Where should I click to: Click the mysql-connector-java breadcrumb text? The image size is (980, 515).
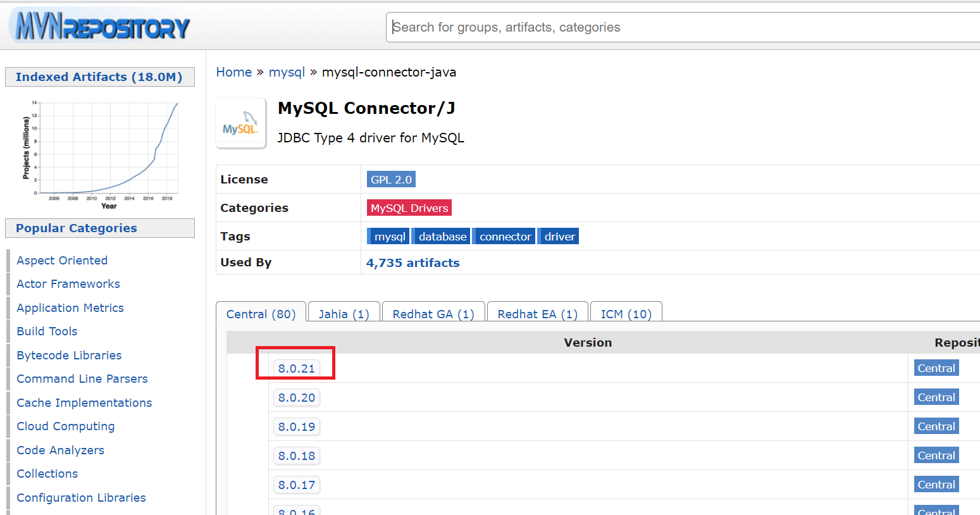pos(389,72)
